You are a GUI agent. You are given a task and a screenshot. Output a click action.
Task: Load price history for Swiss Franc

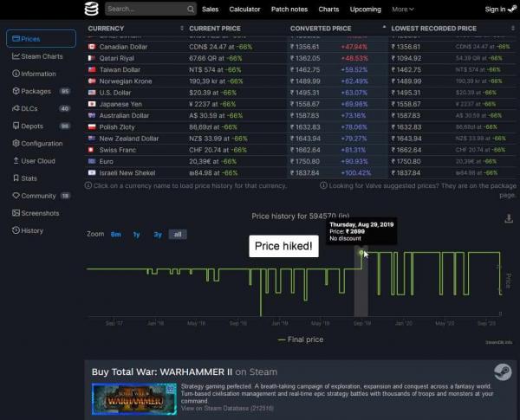[x=118, y=150]
